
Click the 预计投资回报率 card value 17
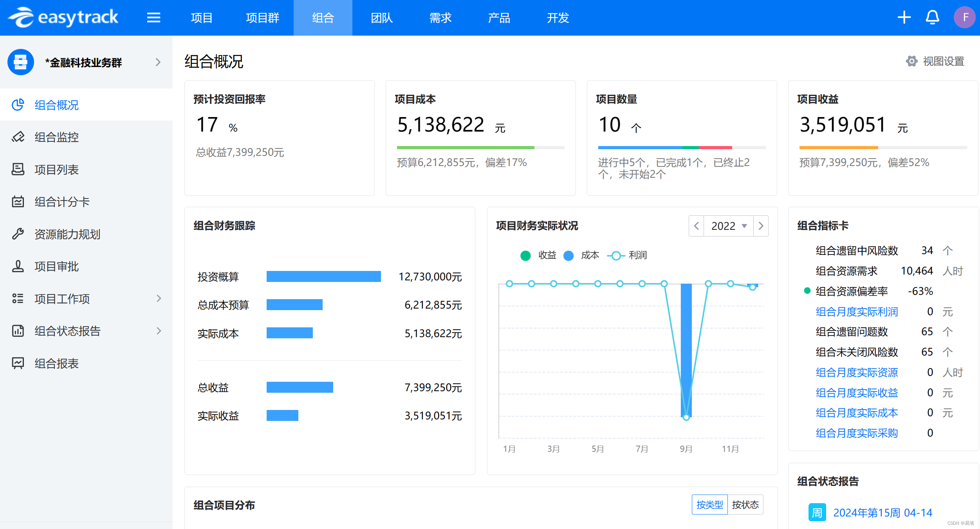tap(207, 125)
